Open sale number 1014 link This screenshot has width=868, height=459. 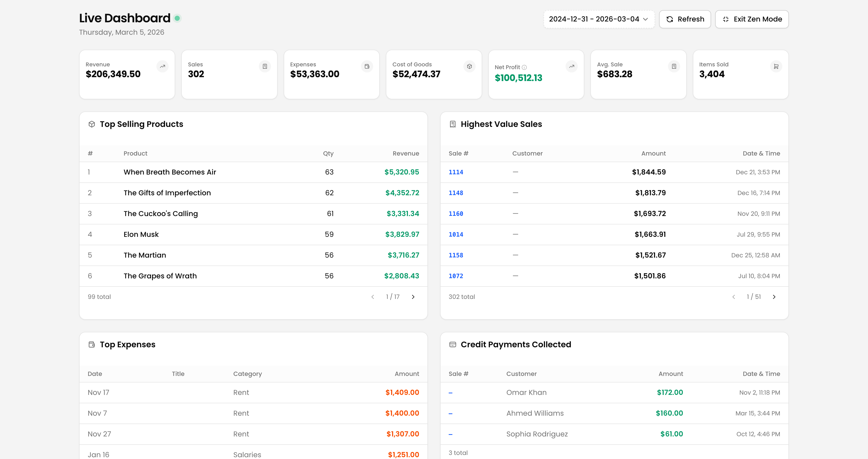tap(456, 234)
